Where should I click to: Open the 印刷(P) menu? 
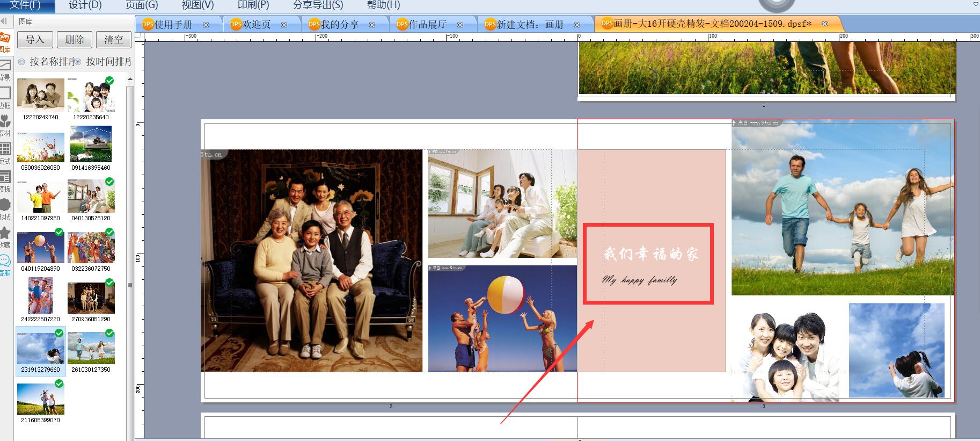(x=253, y=5)
